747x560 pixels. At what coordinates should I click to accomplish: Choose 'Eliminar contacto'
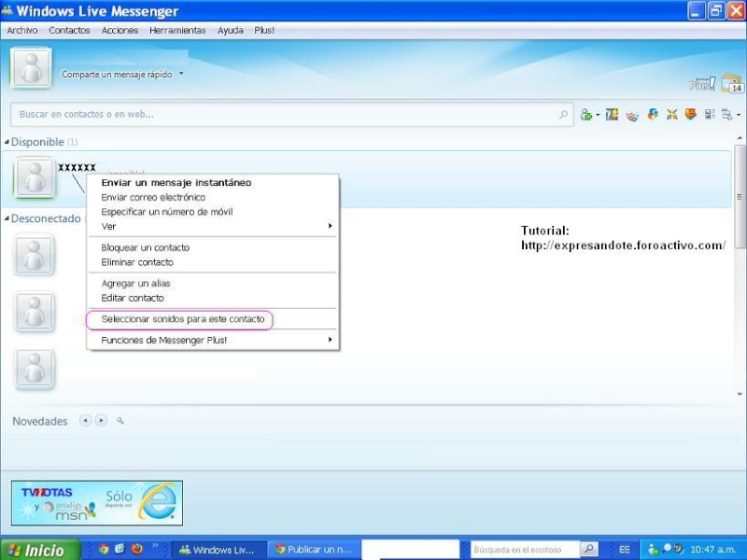(213, 262)
